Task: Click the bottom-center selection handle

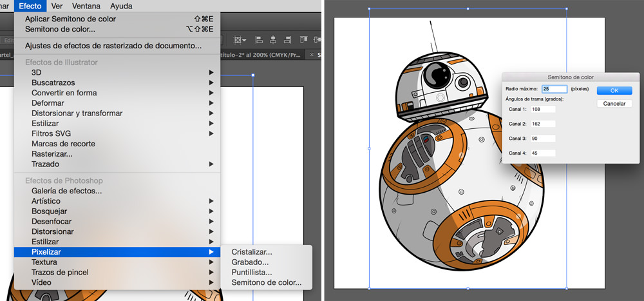Action: pos(468,288)
